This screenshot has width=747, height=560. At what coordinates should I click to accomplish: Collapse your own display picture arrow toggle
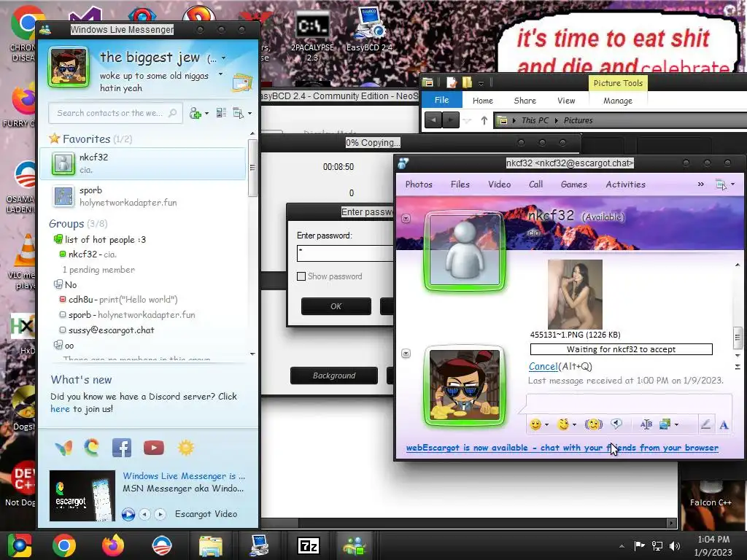pos(406,354)
